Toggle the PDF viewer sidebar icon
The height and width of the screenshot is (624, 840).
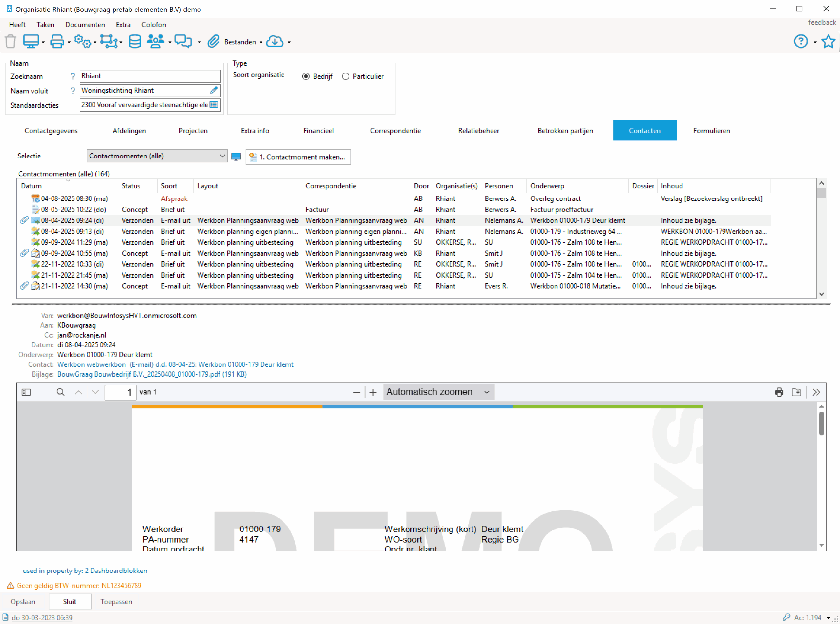coord(26,392)
